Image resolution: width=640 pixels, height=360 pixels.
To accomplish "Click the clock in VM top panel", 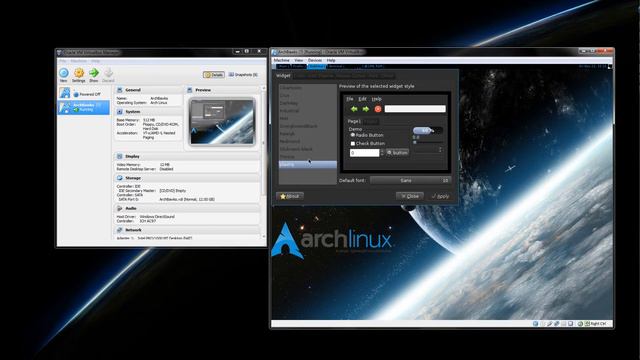I will click(592, 66).
